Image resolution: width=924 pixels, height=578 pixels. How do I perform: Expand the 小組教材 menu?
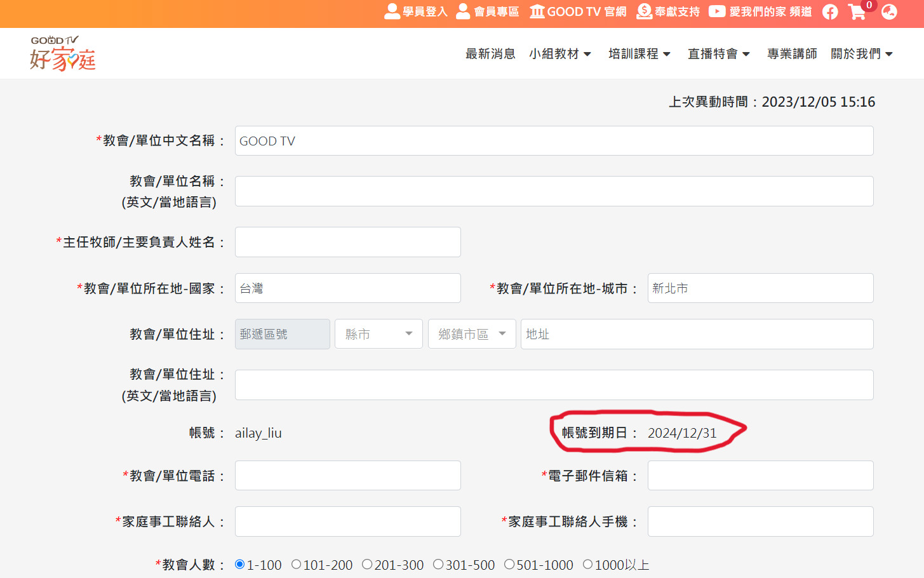coord(559,54)
